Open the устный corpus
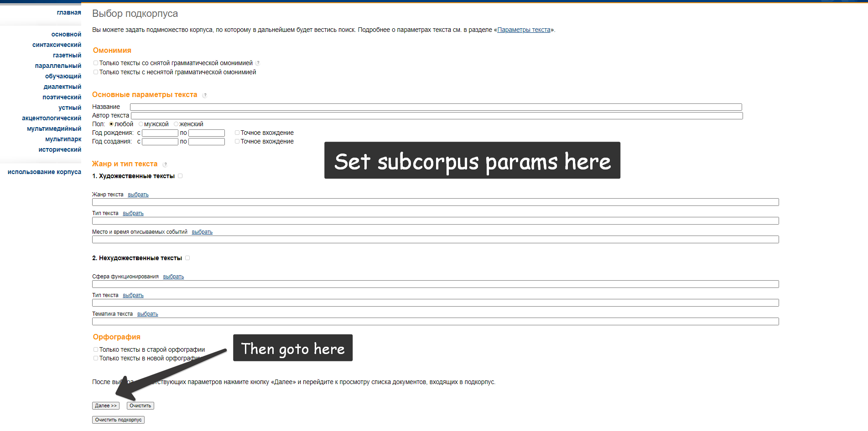This screenshot has height=431, width=868. coord(70,108)
